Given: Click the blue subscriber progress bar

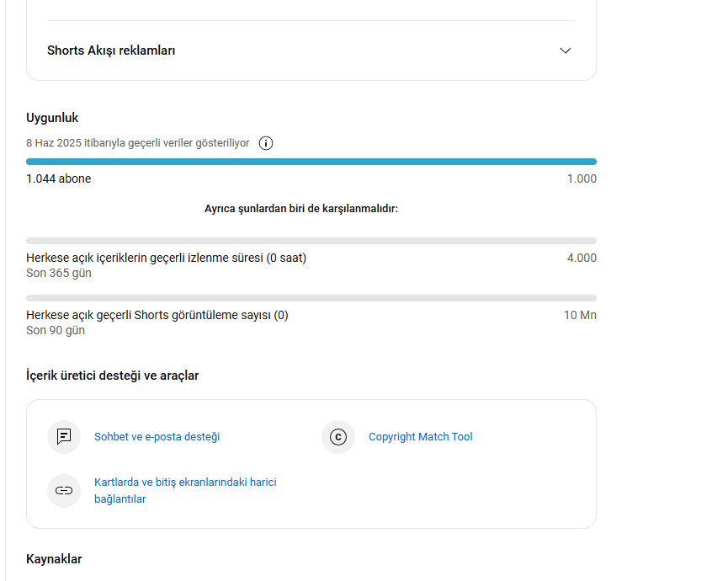Looking at the screenshot, I should tap(311, 162).
